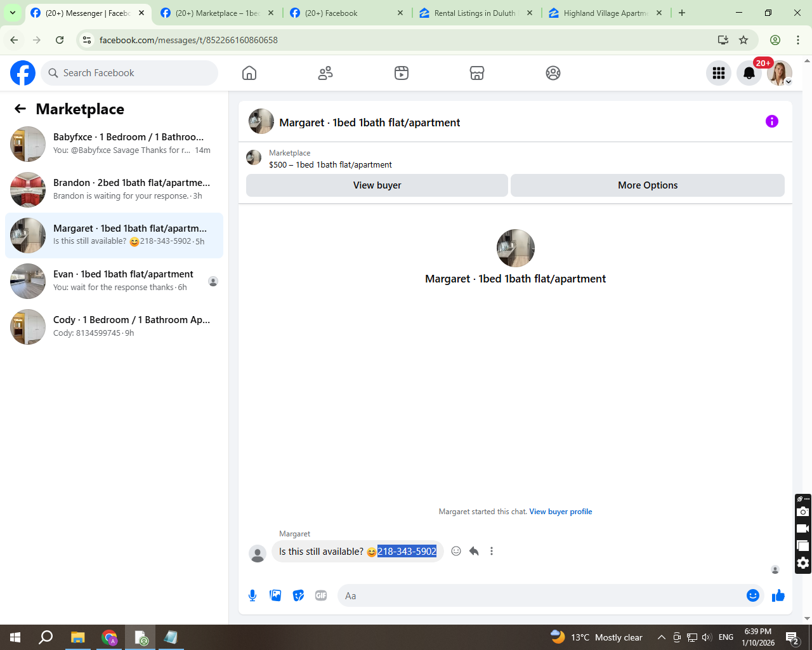Open the recorder overlay settings gear
Screen dimensions: 812x650
tap(803, 563)
